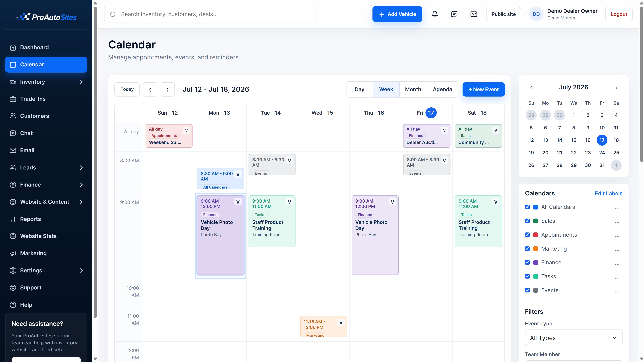Expand the Leads submenu chevron

pyautogui.click(x=81, y=168)
